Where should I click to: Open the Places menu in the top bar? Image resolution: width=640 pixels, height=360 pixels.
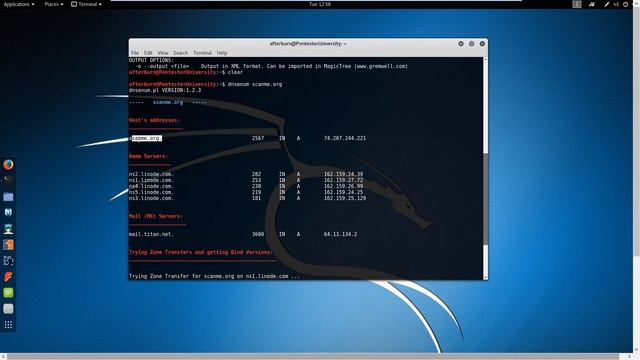point(53,4)
